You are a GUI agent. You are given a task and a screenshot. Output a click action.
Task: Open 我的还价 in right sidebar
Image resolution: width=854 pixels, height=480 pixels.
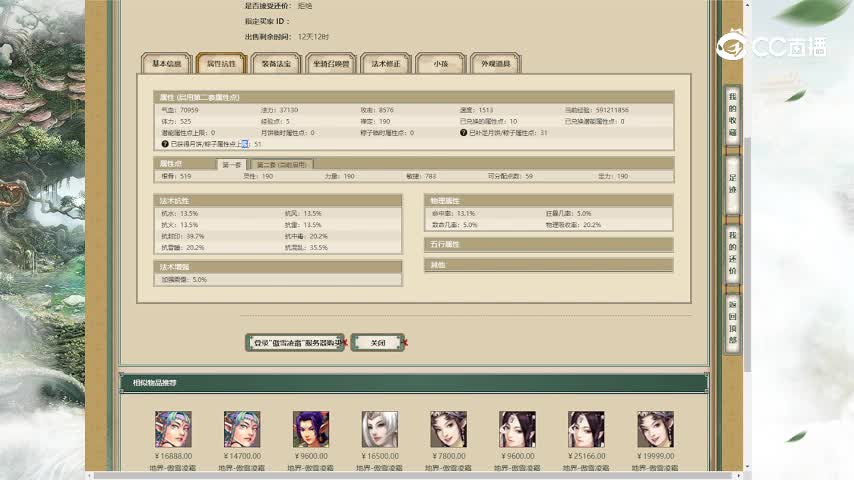point(732,252)
